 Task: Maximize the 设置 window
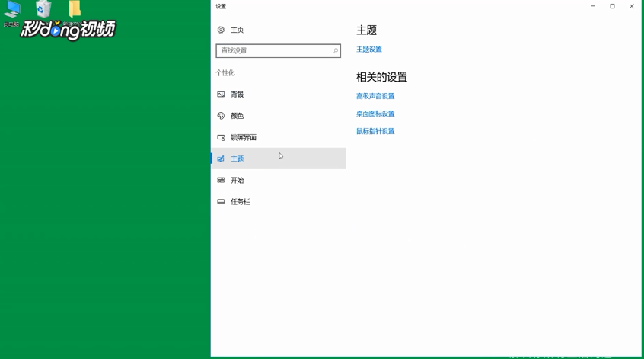click(612, 6)
